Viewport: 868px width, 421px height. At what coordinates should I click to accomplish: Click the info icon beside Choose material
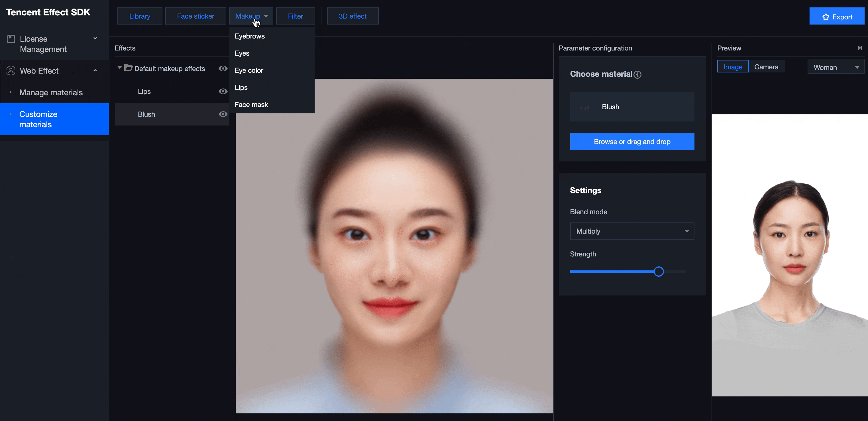pyautogui.click(x=637, y=74)
